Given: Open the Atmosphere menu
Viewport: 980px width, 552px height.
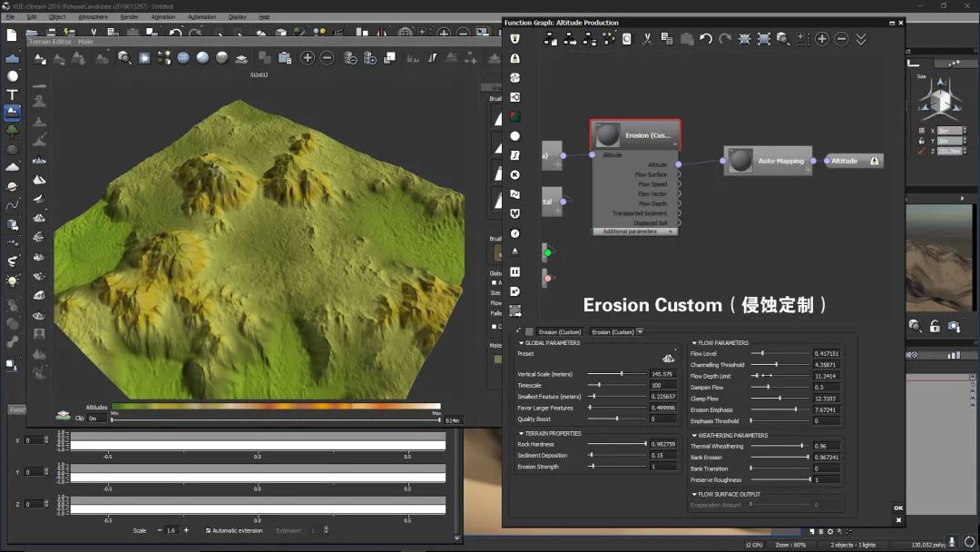Looking at the screenshot, I should point(93,16).
